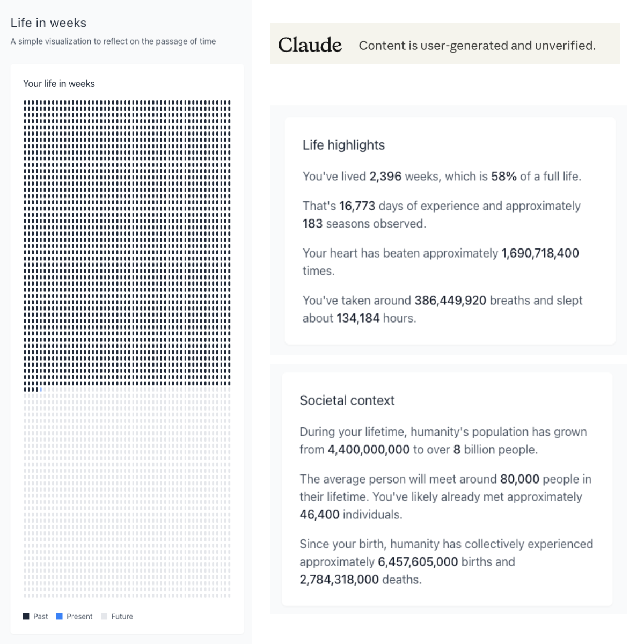Image resolution: width=644 pixels, height=644 pixels.
Task: Click the 6,457,605,000 births number
Action: pos(418,562)
